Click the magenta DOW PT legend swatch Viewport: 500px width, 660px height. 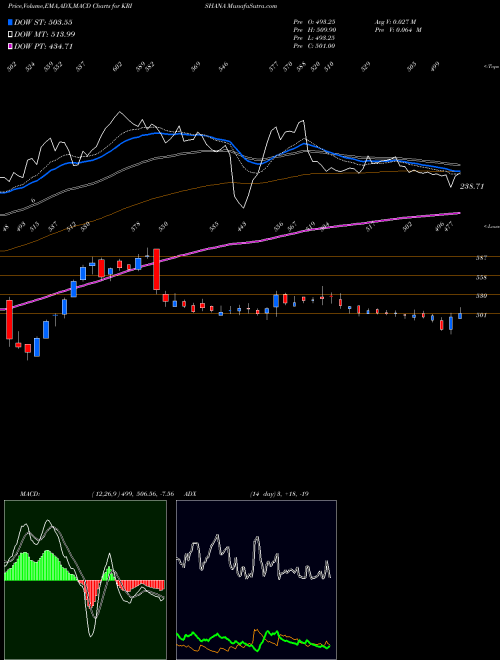(x=11, y=47)
